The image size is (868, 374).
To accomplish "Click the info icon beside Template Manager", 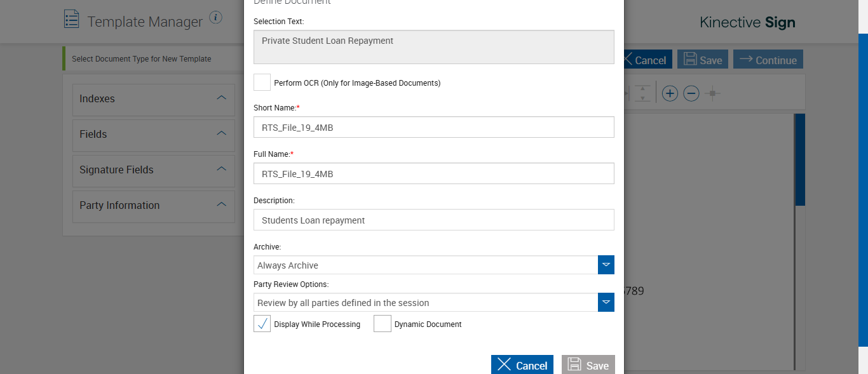I will tap(216, 17).
